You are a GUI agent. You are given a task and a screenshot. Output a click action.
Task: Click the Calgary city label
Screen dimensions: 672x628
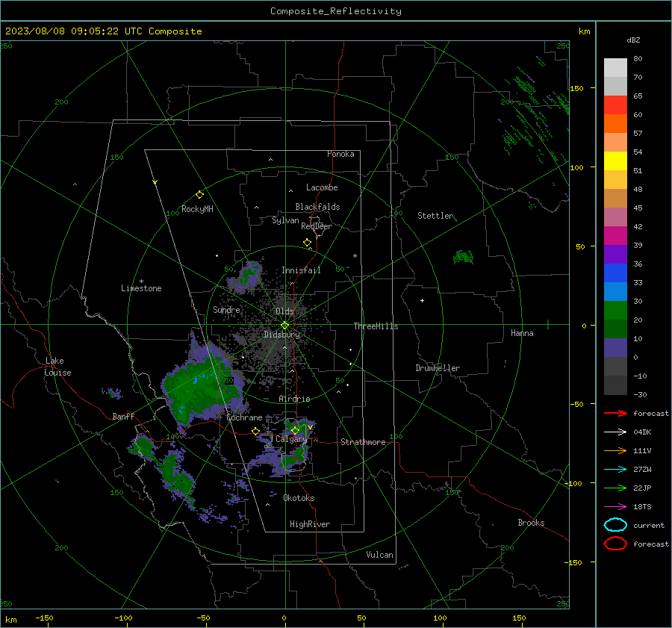[291, 439]
